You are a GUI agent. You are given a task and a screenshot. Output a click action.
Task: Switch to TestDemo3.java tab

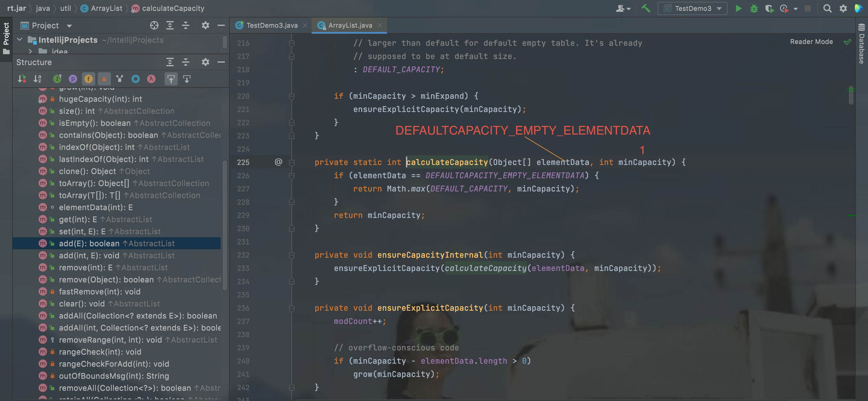click(x=272, y=25)
